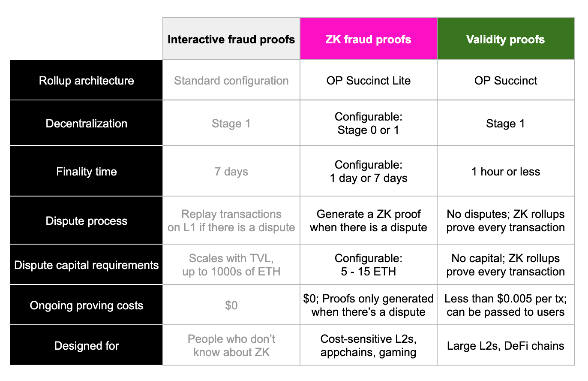Click the 7 days cell
This screenshot has width=588, height=381.
[231, 172]
